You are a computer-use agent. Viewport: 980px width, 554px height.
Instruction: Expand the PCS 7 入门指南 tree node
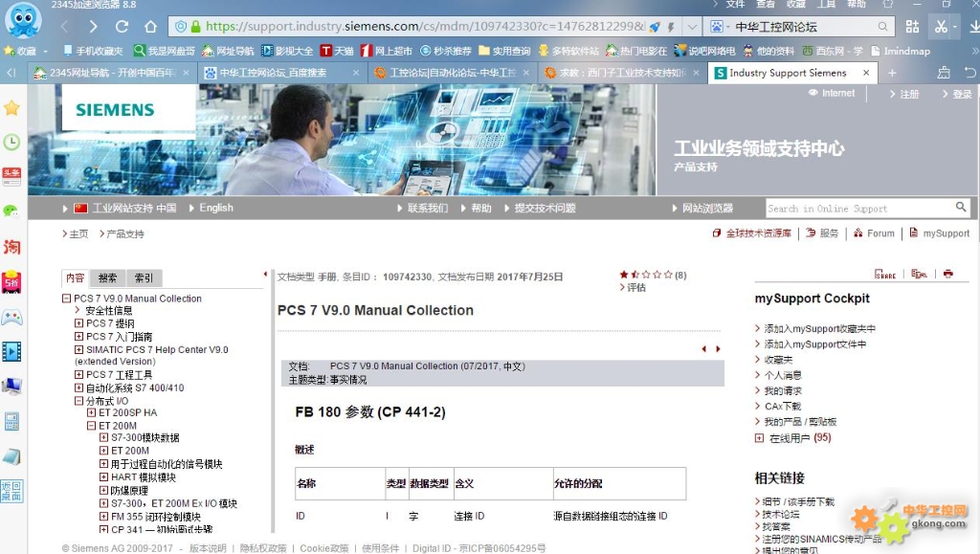78,337
